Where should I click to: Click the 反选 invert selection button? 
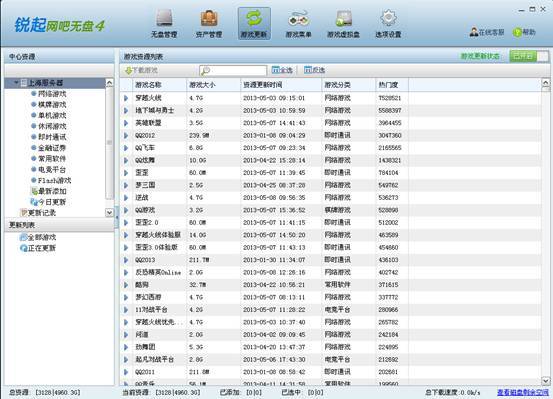(314, 70)
